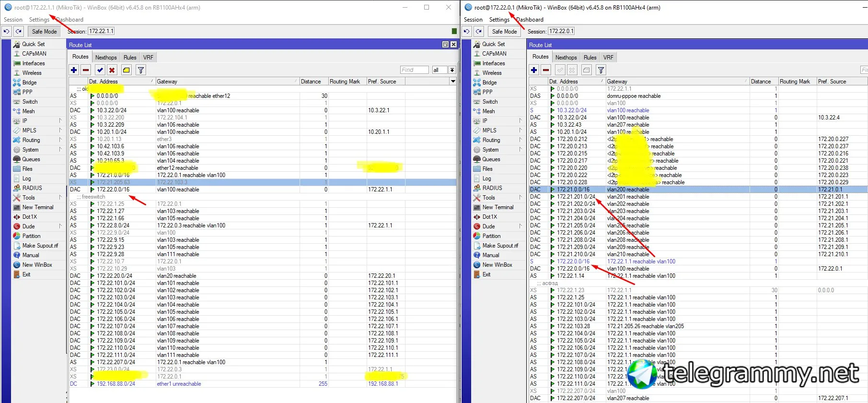The width and height of the screenshot is (868, 403).
Task: Open Quick Set in the 172.22.1.1 sidebar
Action: (x=33, y=44)
